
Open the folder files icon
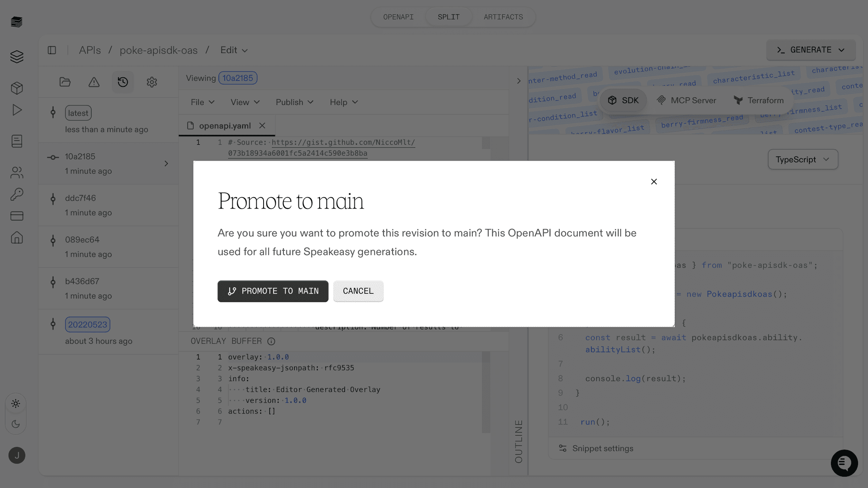point(65,82)
